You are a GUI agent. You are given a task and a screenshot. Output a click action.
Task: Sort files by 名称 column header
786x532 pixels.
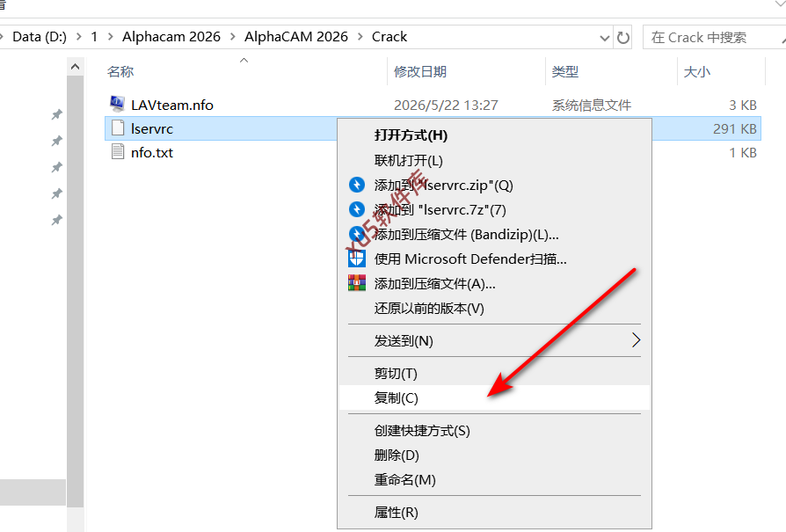(120, 72)
